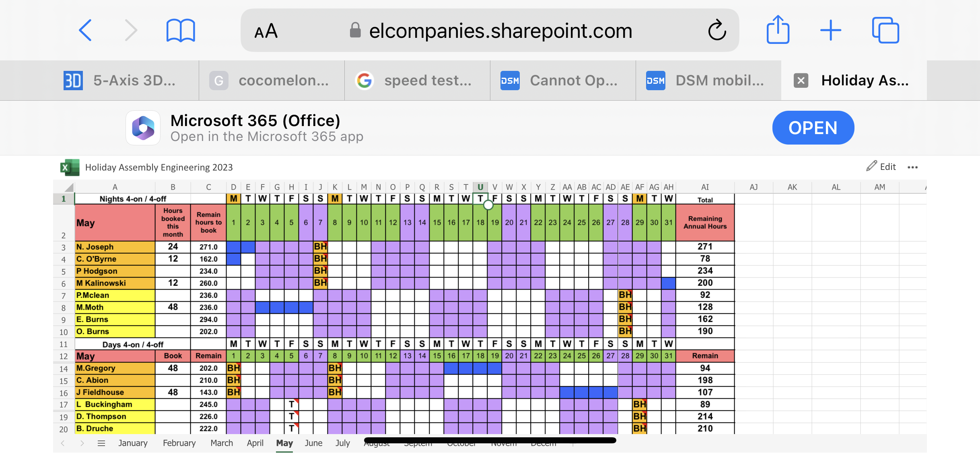
Task: Open the AA reader view menu
Action: click(266, 31)
